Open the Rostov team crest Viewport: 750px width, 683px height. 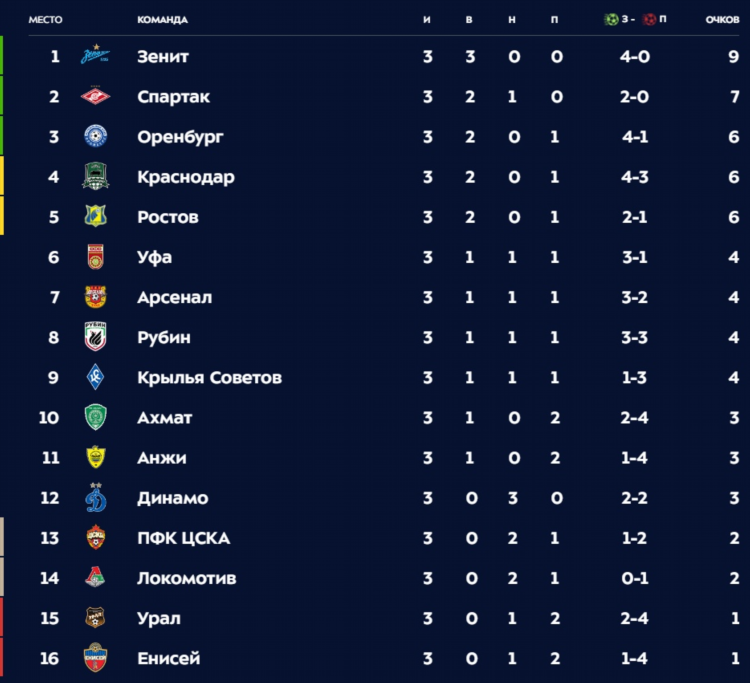(x=95, y=216)
